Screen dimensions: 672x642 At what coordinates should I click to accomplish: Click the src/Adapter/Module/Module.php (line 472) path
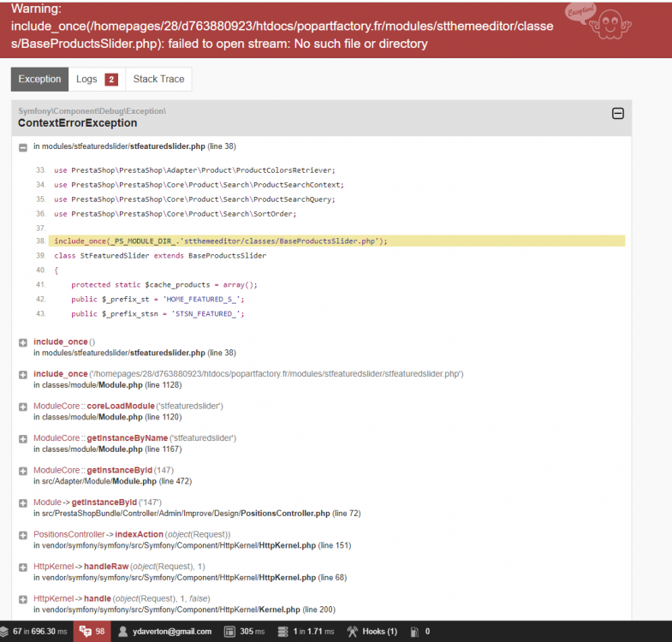[x=113, y=481]
